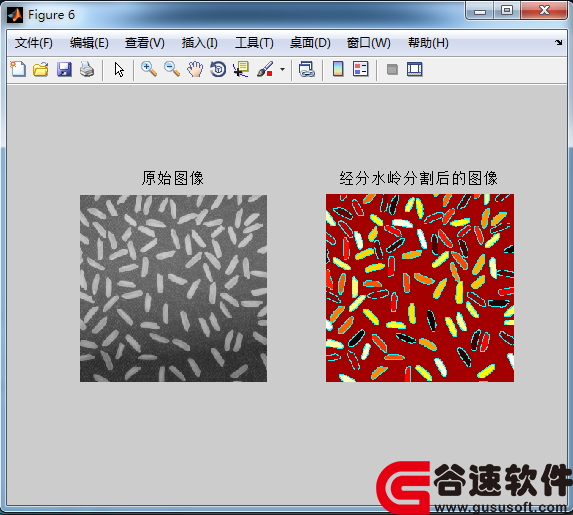The height and width of the screenshot is (515, 573).
Task: Expand the Brush color dropdown arrow
Action: (282, 69)
